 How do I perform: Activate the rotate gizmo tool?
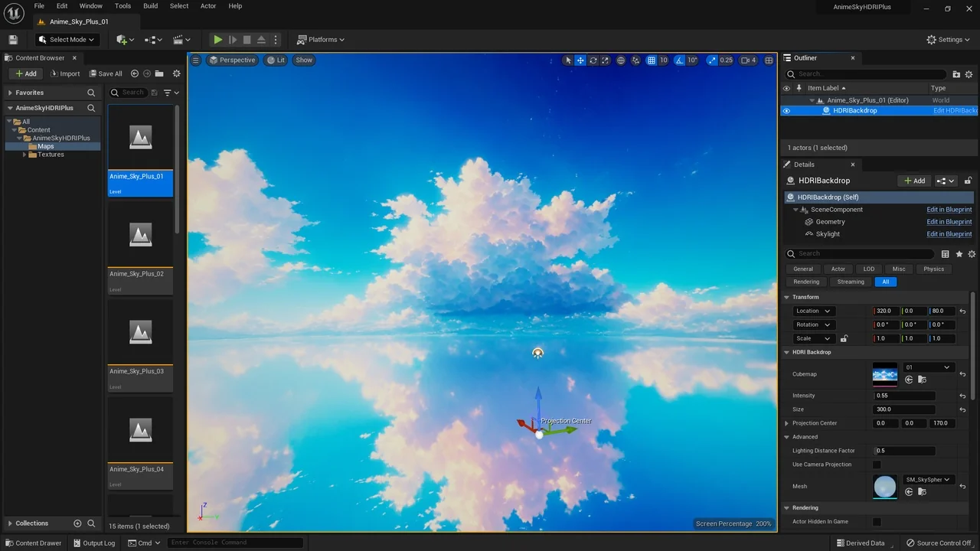[x=593, y=60]
